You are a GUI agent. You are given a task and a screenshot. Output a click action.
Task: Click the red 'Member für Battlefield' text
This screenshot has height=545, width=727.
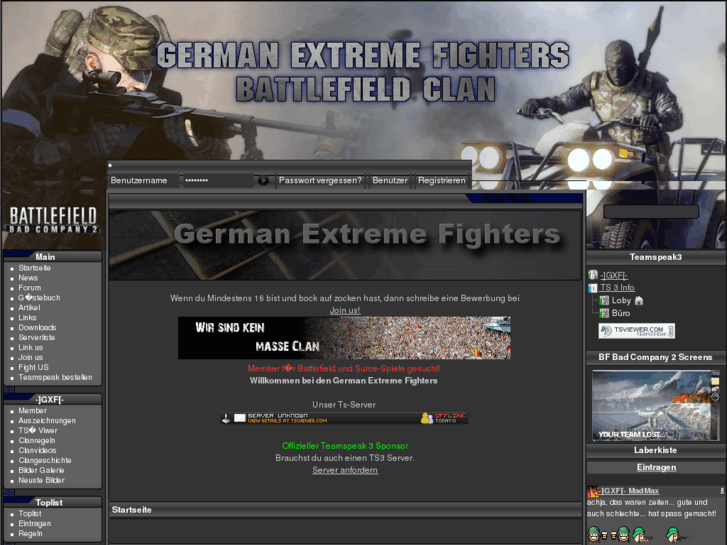344,369
